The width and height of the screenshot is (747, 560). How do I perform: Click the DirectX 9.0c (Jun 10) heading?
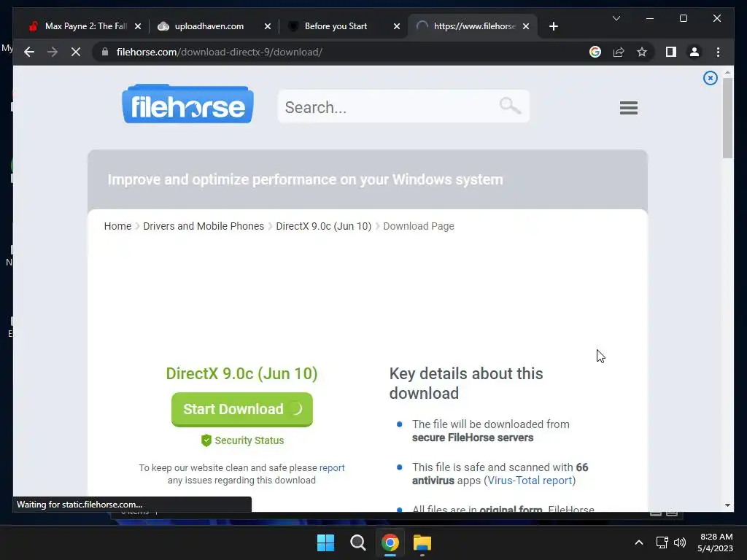click(x=241, y=374)
